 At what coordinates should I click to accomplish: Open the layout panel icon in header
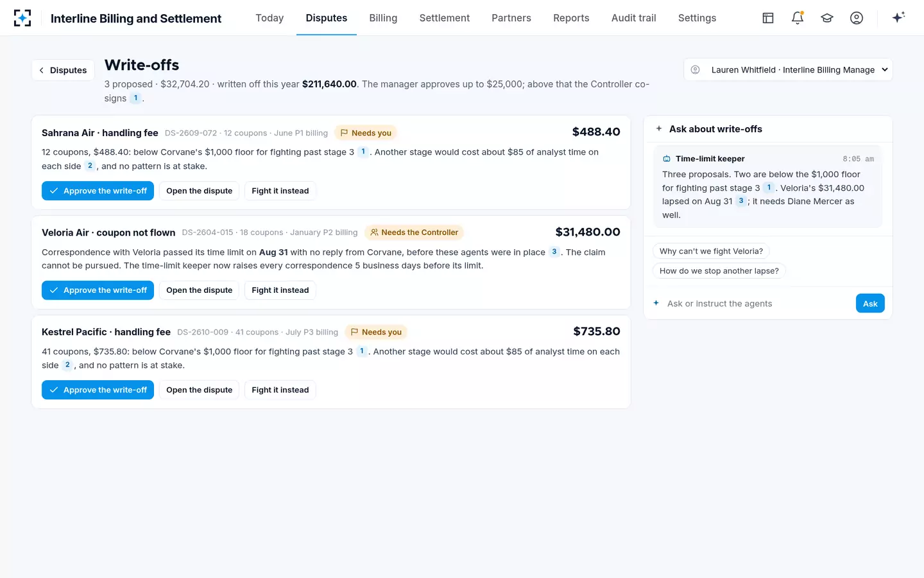tap(768, 18)
